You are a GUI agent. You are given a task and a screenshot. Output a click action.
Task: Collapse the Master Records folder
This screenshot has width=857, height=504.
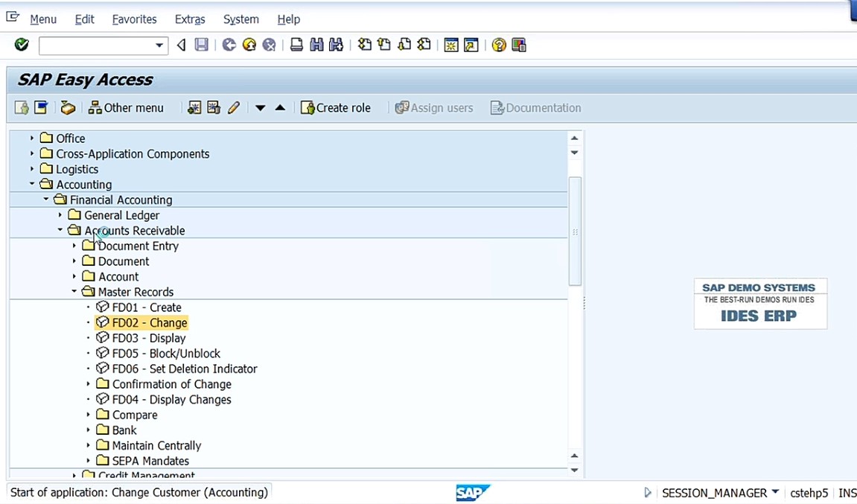[74, 291]
